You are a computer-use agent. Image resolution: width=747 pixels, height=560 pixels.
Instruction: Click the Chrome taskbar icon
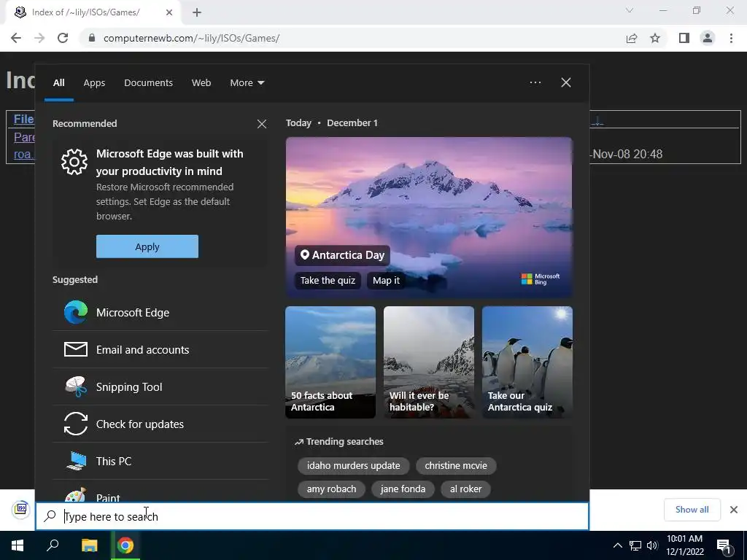125,545
